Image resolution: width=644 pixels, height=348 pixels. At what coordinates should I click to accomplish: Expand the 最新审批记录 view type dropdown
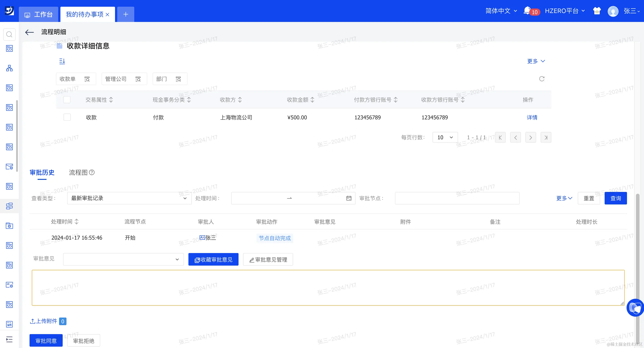tap(129, 198)
